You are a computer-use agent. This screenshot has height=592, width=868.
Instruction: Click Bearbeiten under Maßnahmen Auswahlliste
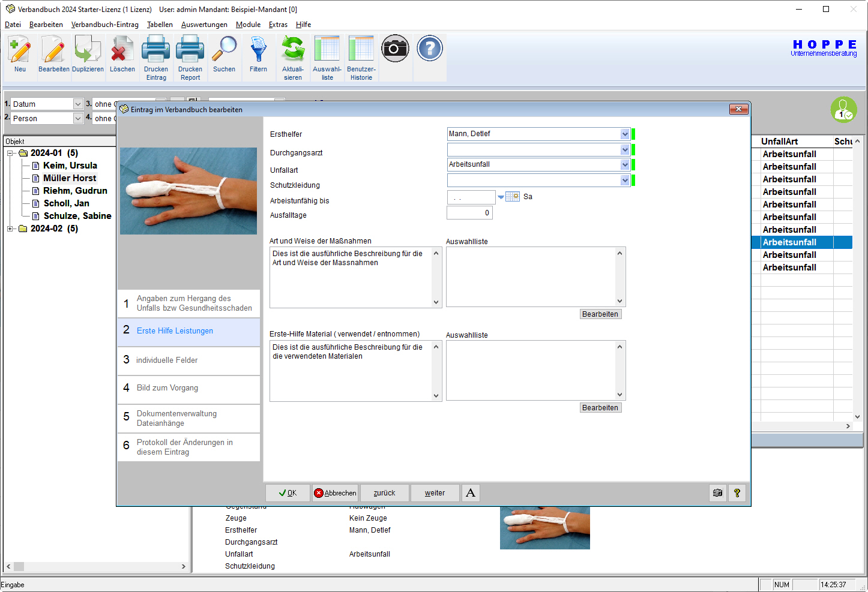pyautogui.click(x=600, y=314)
